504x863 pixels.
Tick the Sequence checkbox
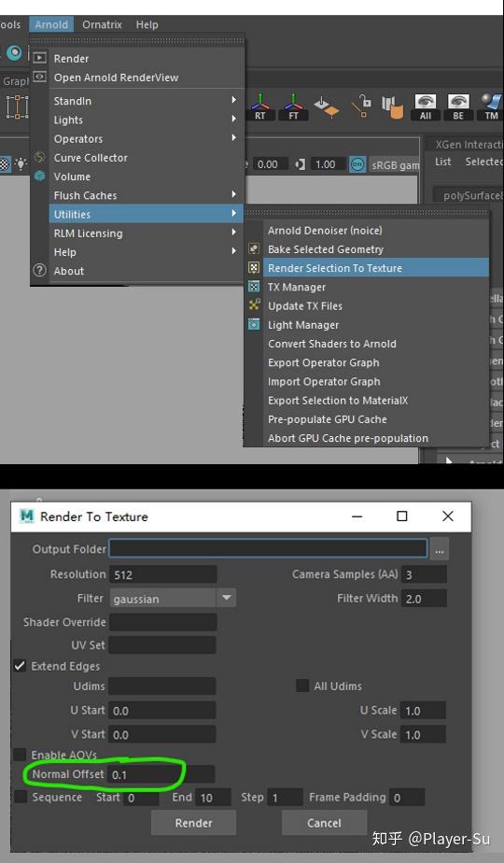click(x=21, y=797)
